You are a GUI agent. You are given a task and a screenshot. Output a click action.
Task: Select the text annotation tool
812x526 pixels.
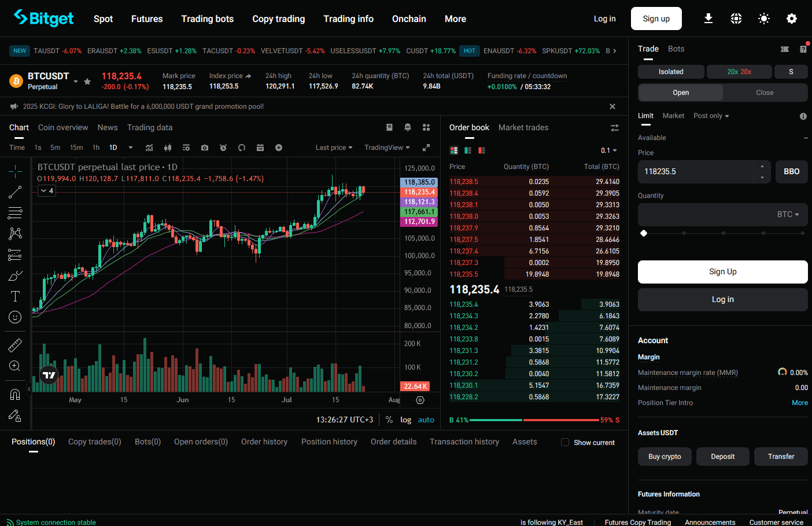(x=15, y=296)
